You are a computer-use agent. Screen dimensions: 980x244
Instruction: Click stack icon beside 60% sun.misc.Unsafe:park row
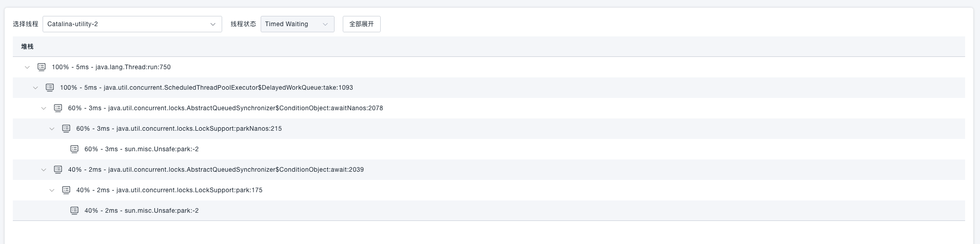tap(74, 149)
